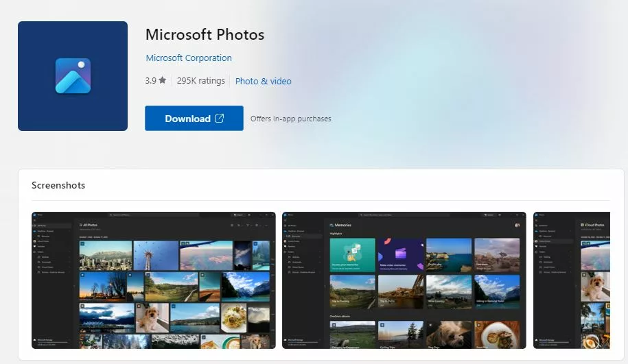Open the Photo & video category link
This screenshot has height=364, width=628.
click(x=263, y=81)
